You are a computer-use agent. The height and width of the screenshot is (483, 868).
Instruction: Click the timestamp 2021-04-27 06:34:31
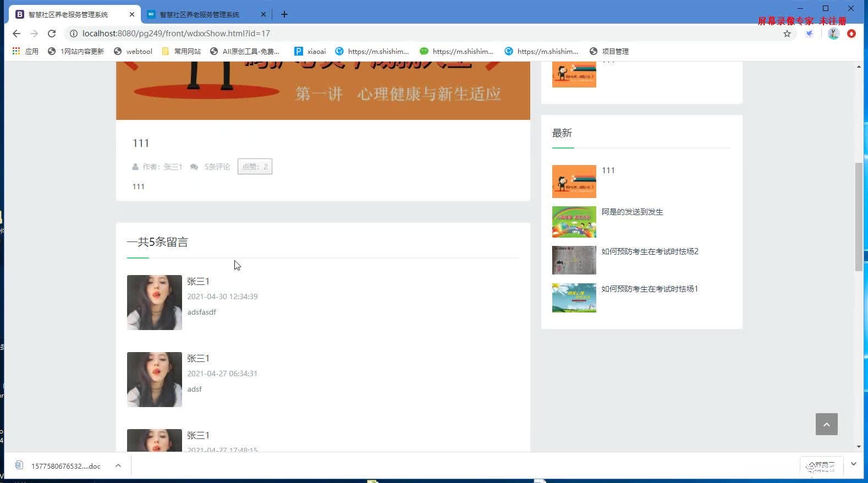pos(222,374)
